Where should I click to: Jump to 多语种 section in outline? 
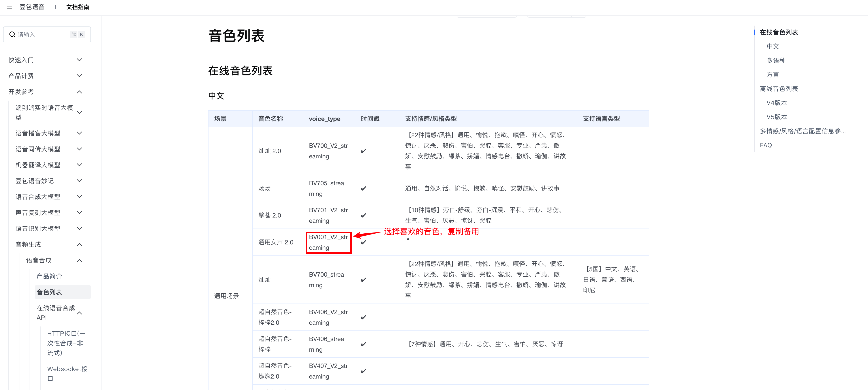coord(776,61)
